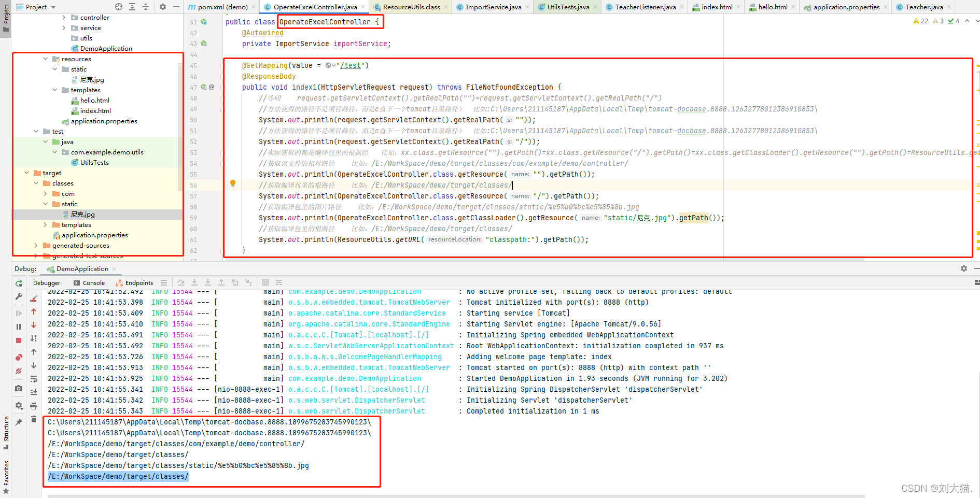Collapse the resources folder
This screenshot has height=498, width=980.
46,59
